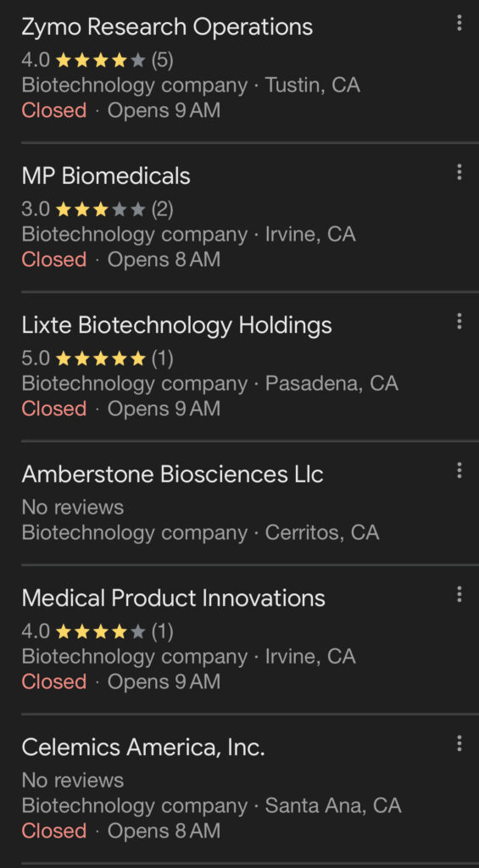Image resolution: width=479 pixels, height=868 pixels.
Task: Tap the kebab menu beside Amberstone Biosciences
Action: [x=459, y=470]
